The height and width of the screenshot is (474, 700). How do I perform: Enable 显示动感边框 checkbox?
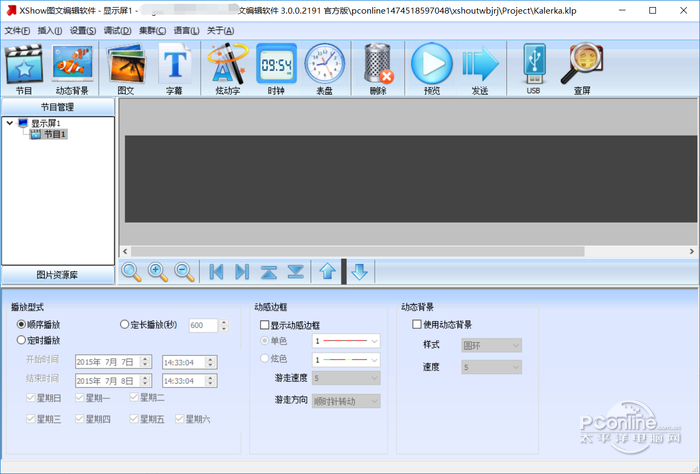(x=264, y=325)
